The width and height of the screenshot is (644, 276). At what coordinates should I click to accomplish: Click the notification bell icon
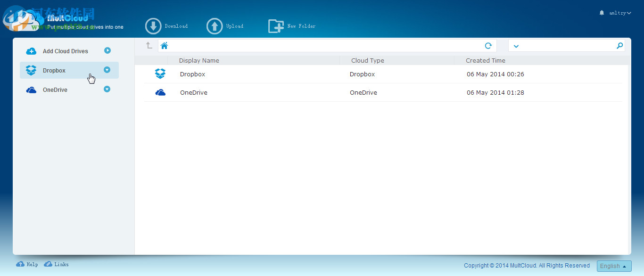tap(601, 13)
